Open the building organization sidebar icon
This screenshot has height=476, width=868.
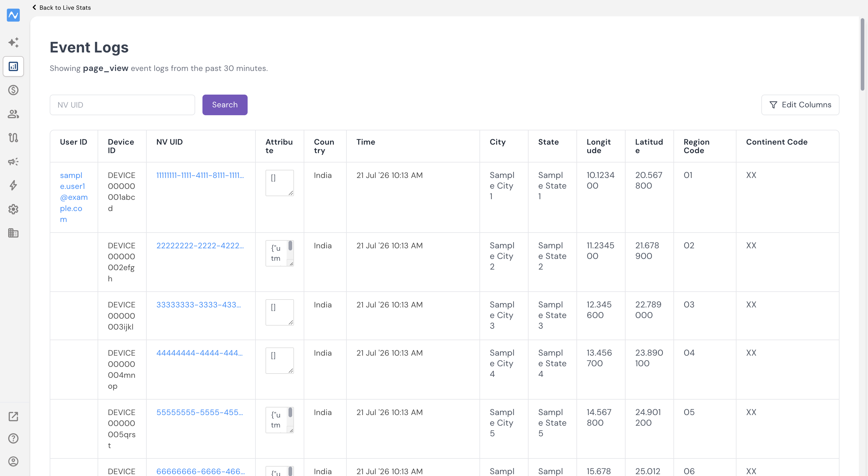point(13,233)
